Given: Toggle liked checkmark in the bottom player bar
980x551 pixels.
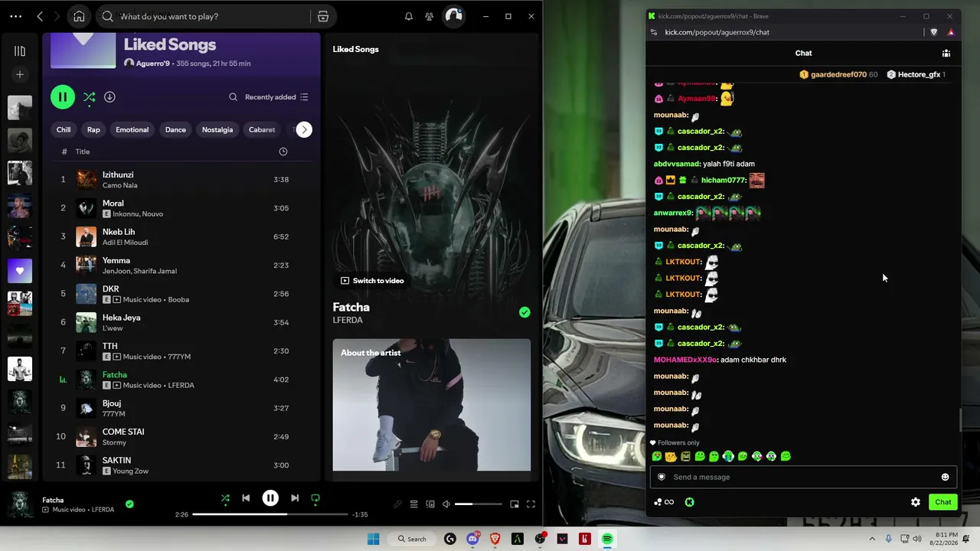Looking at the screenshot, I should click(129, 504).
